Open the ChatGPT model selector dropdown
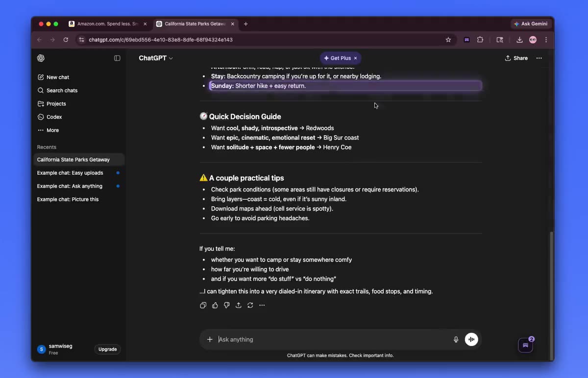Screen dimensions: 588x378 pos(156,58)
